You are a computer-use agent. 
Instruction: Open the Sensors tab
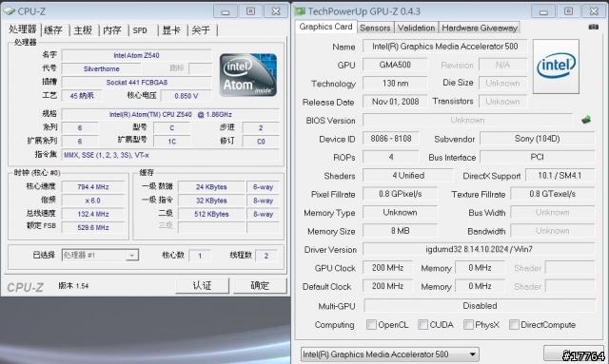click(375, 28)
